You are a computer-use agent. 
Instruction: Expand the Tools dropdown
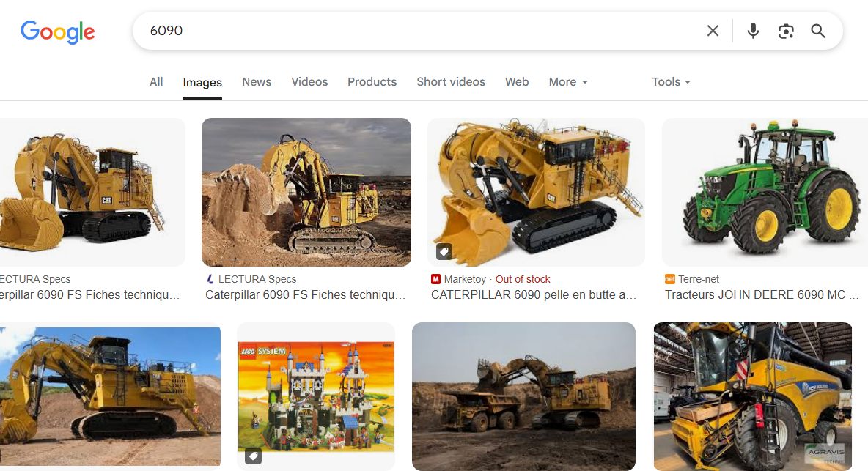[x=671, y=82]
